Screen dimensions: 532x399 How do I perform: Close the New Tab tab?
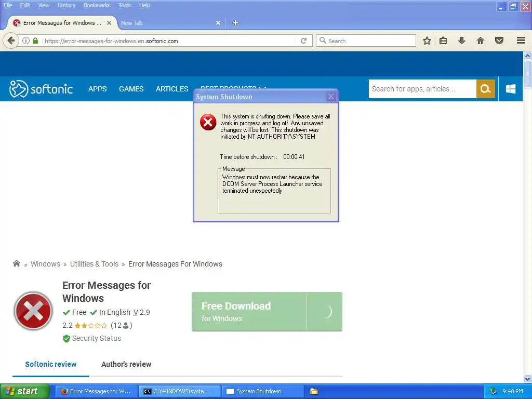pyautogui.click(x=218, y=23)
